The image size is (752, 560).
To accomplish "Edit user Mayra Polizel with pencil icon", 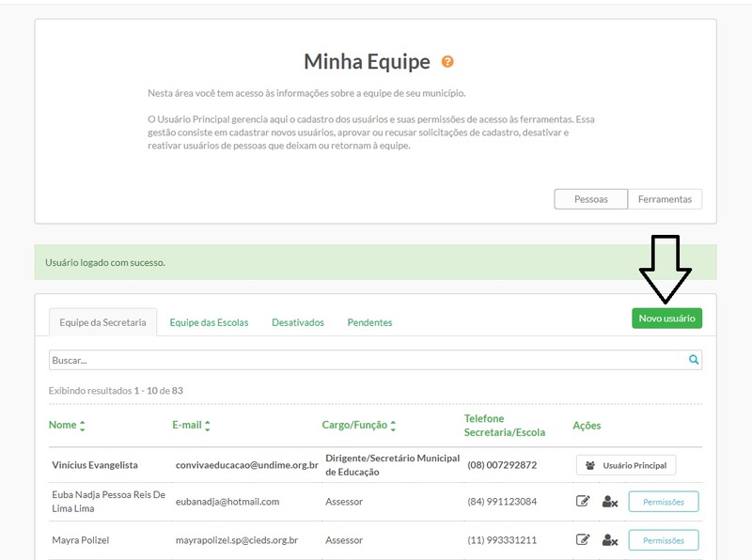I will click(583, 540).
